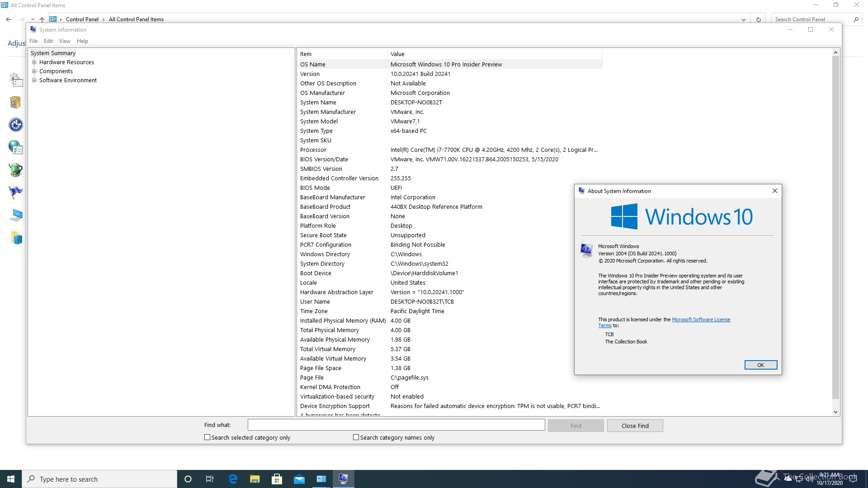Open File Explorer from the taskbar
The image size is (868, 488).
click(x=255, y=479)
